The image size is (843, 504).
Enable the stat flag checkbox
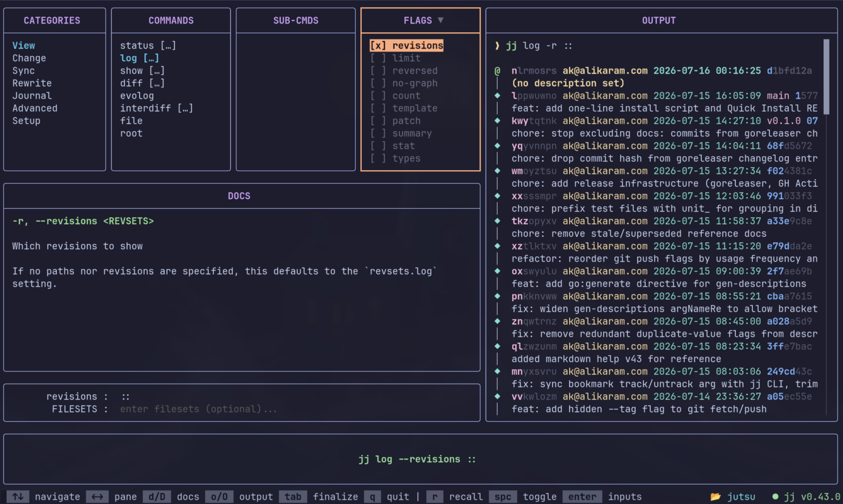[x=378, y=146]
